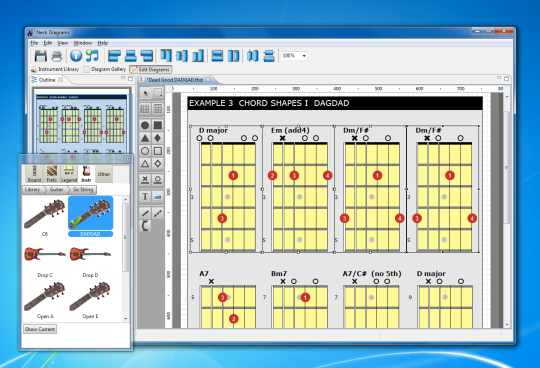The image size is (540, 368).
Task: Select the Outline view tab
Action: 47,80
